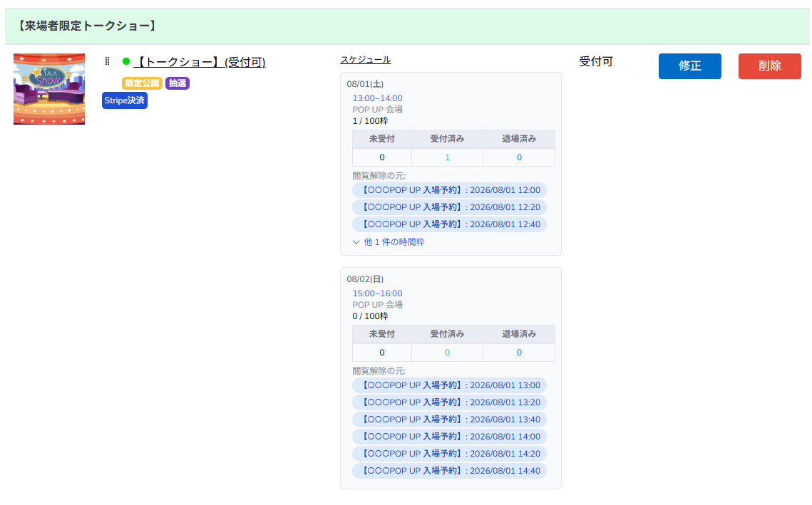
Task: Click the 抽選 badge
Action: (x=177, y=83)
